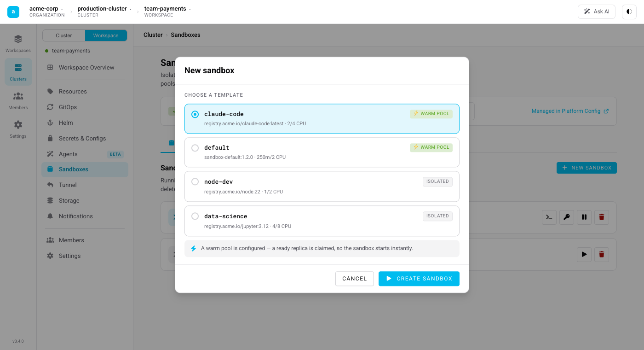Select the default template radio

click(195, 148)
